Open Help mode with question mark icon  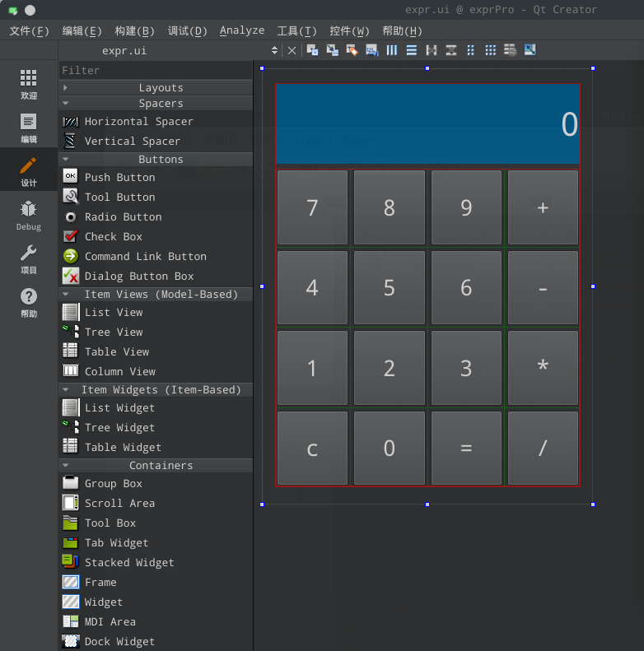coord(29,302)
